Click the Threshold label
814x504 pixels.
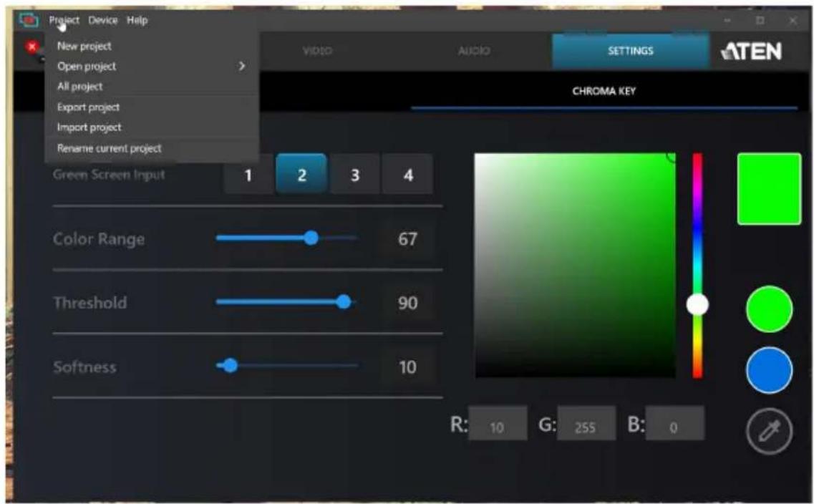coord(89,303)
